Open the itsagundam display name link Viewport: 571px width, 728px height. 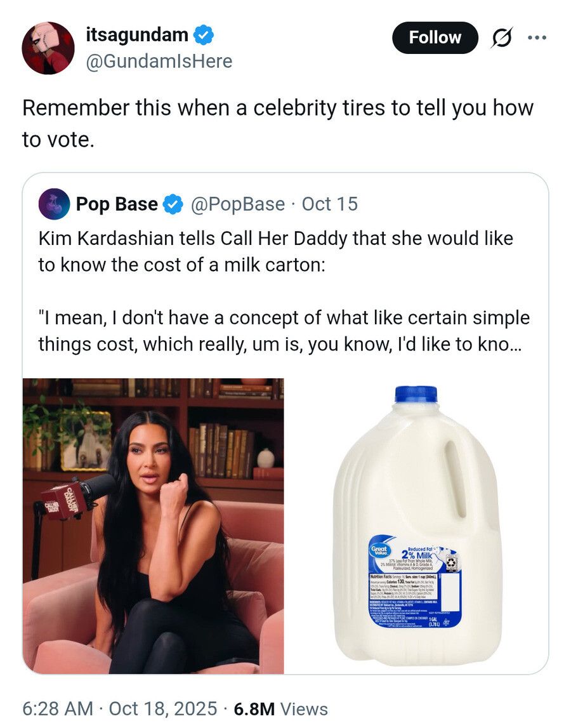tap(137, 36)
